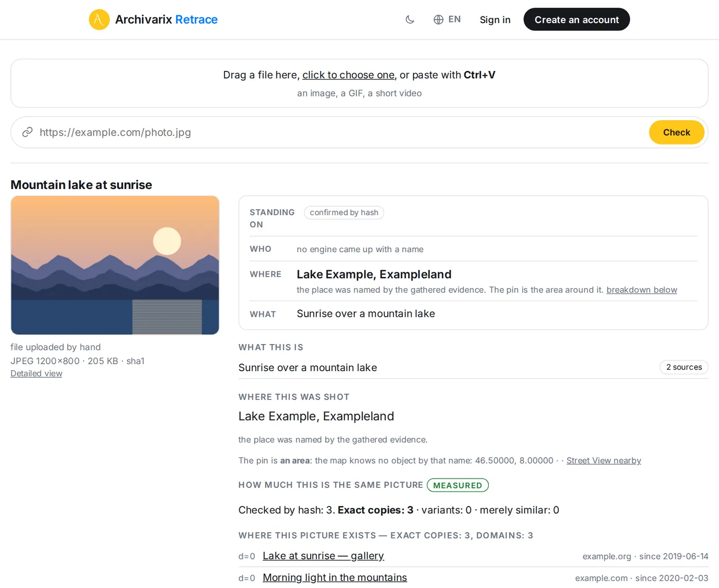Click the Archivarix Retrace brand name
Screen dimensions: 719x588
pos(166,20)
